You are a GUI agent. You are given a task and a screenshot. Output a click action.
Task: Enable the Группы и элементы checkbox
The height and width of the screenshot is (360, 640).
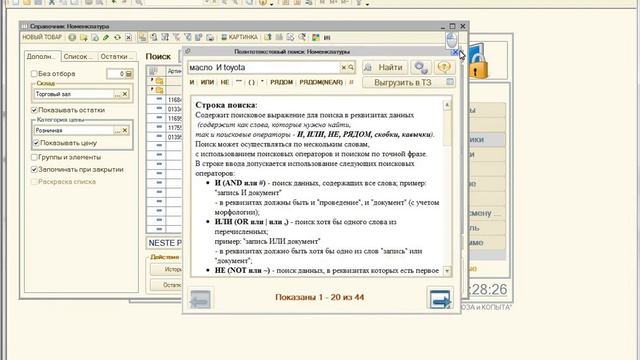(x=34, y=157)
